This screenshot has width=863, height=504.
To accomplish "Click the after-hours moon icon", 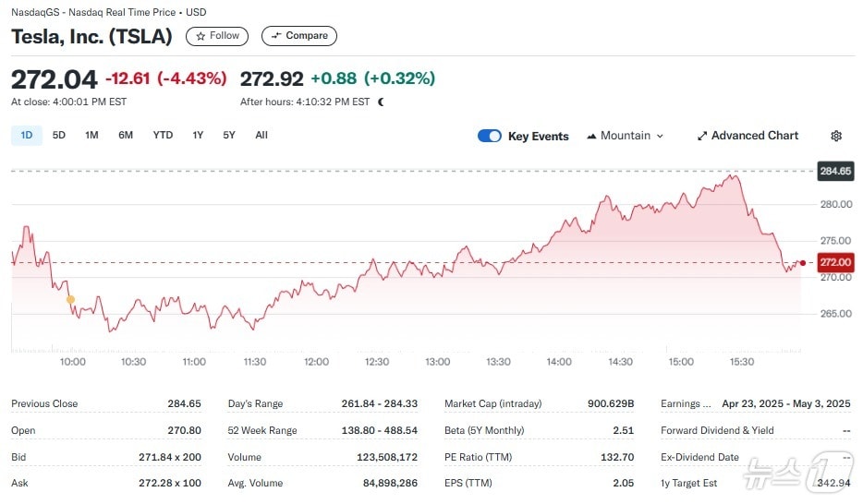I will [x=381, y=102].
